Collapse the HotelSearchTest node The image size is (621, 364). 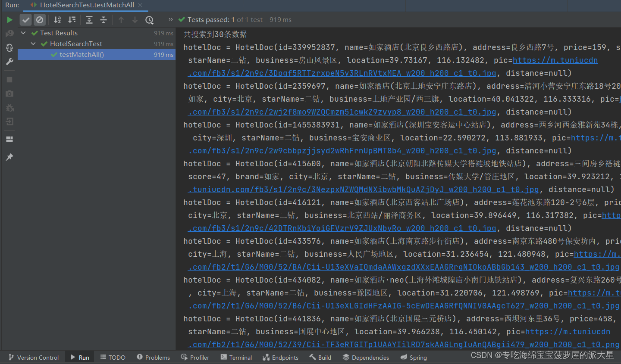(33, 44)
